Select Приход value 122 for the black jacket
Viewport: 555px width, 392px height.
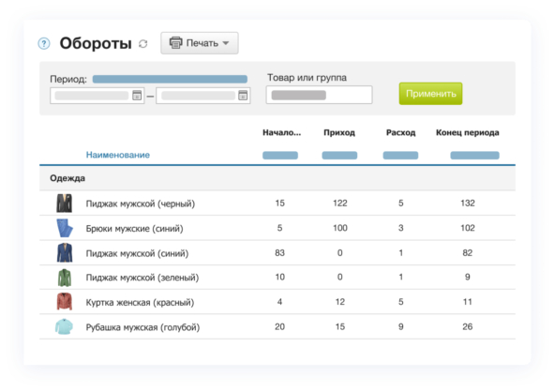pos(339,203)
